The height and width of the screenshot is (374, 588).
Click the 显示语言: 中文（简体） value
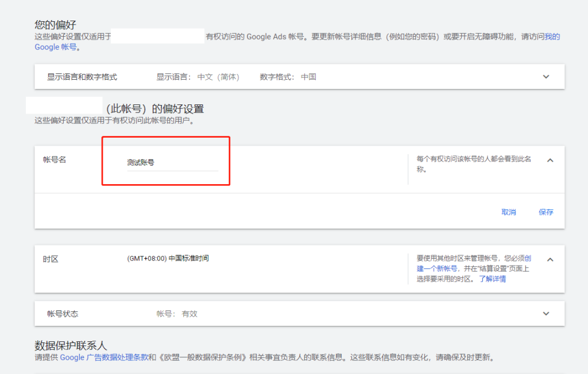tap(198, 77)
